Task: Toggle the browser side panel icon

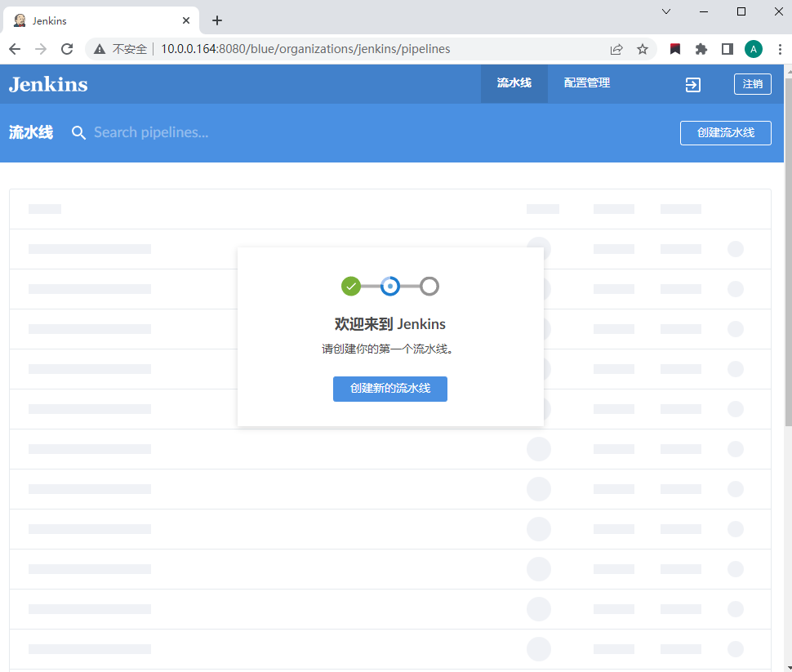Action: (x=727, y=49)
